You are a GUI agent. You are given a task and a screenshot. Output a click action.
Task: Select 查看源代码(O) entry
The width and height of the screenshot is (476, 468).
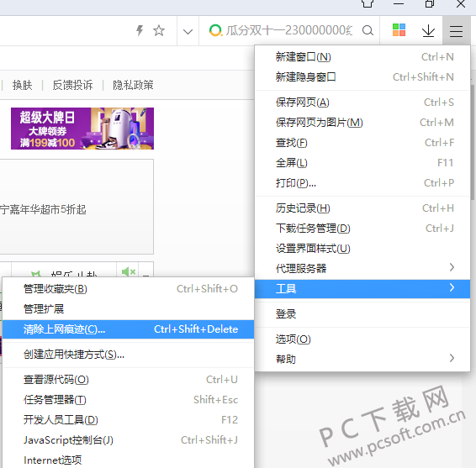pos(128,380)
